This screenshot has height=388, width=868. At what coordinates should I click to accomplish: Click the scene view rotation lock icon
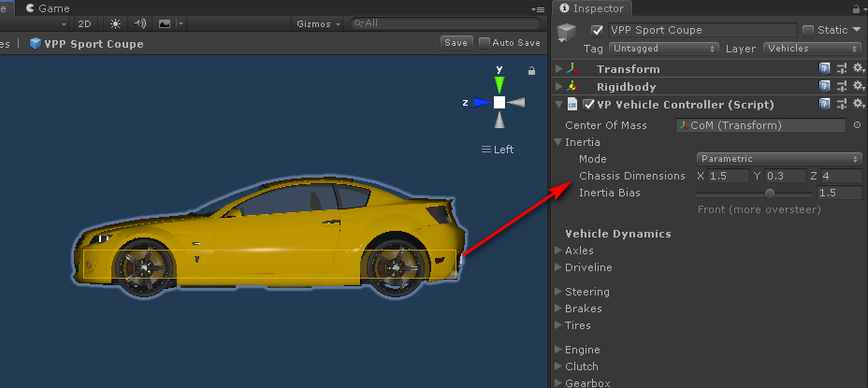click(x=531, y=70)
